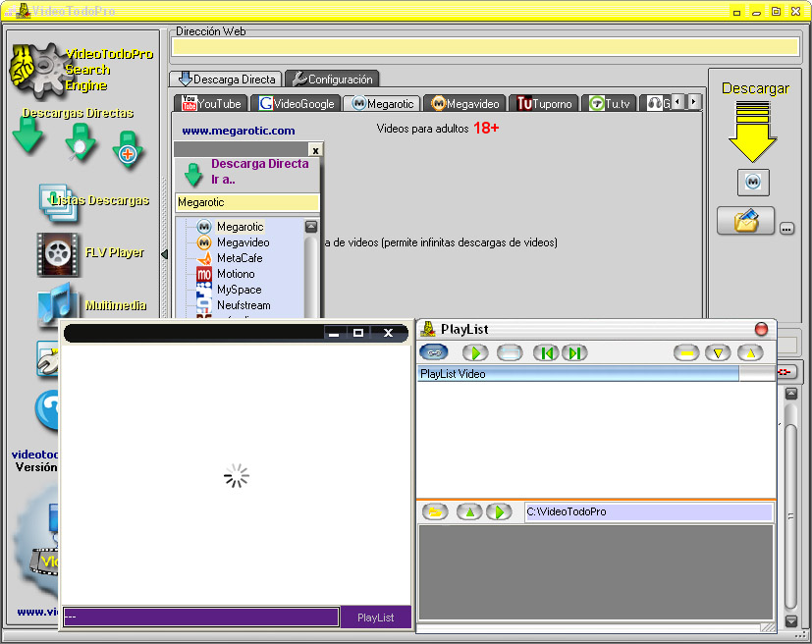Click first green download arrow under Descargas Directas

27,135
